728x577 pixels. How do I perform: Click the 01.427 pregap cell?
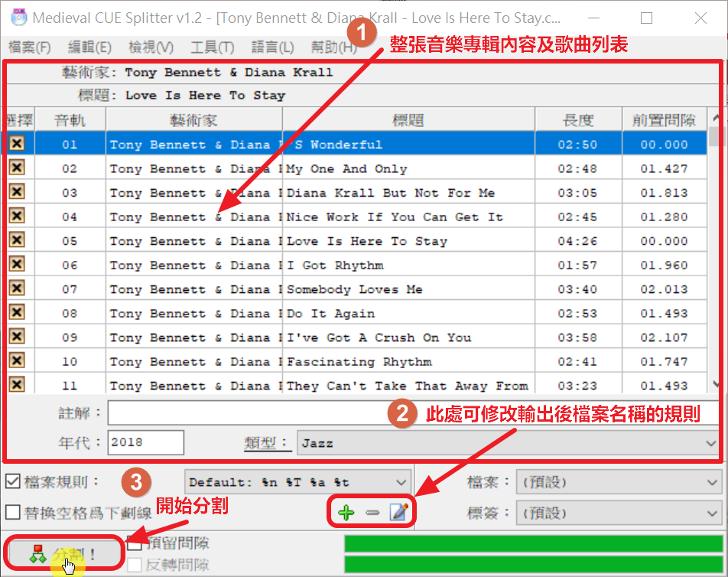665,168
